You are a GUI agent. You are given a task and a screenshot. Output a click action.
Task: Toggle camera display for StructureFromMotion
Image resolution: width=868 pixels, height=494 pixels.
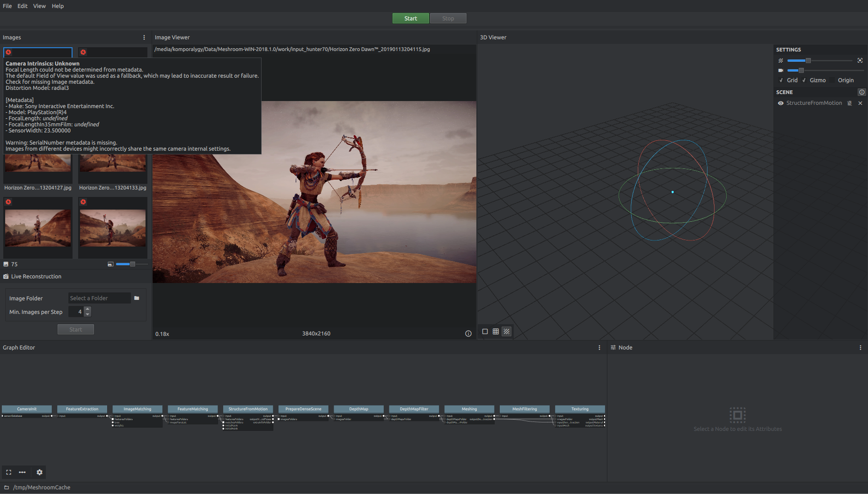pos(850,103)
